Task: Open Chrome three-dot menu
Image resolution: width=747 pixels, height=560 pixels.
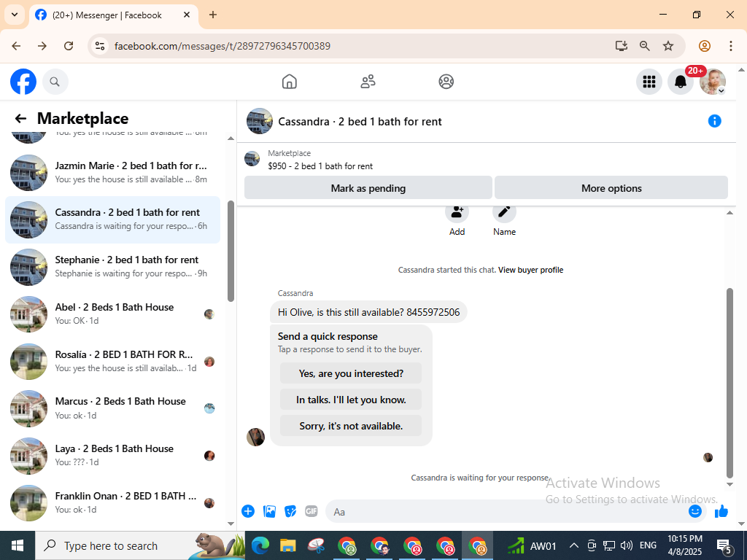Action: tap(730, 46)
